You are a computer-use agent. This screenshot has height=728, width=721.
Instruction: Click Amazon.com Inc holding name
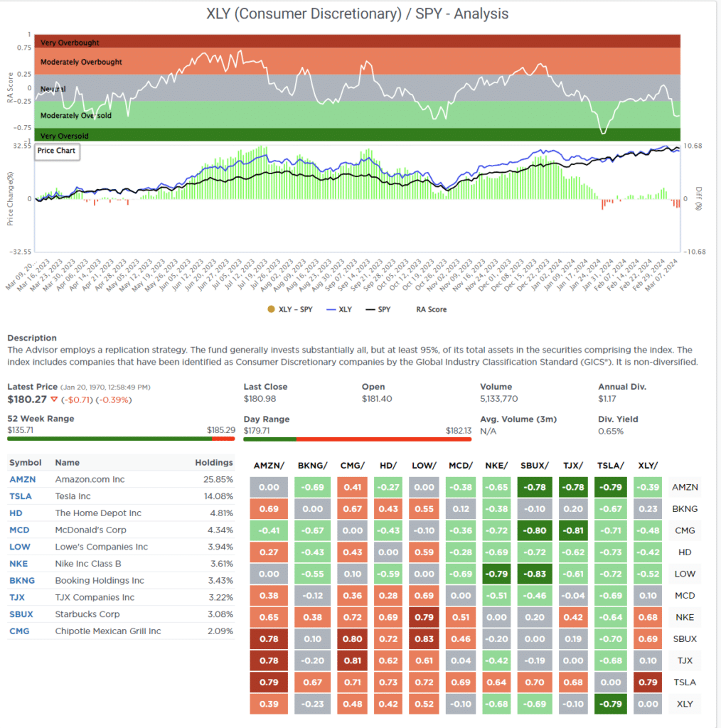click(90, 479)
